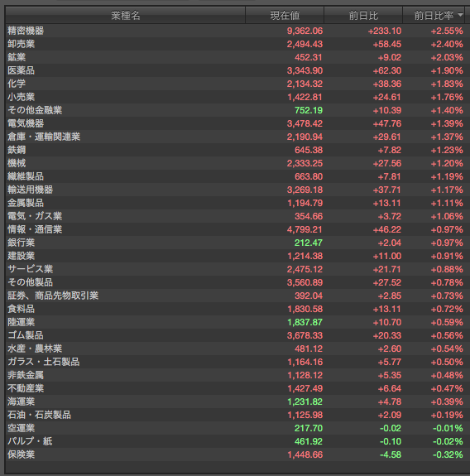The height and width of the screenshot is (476, 470).
Task: Click the percentage +0.19%
Action: coord(447,416)
